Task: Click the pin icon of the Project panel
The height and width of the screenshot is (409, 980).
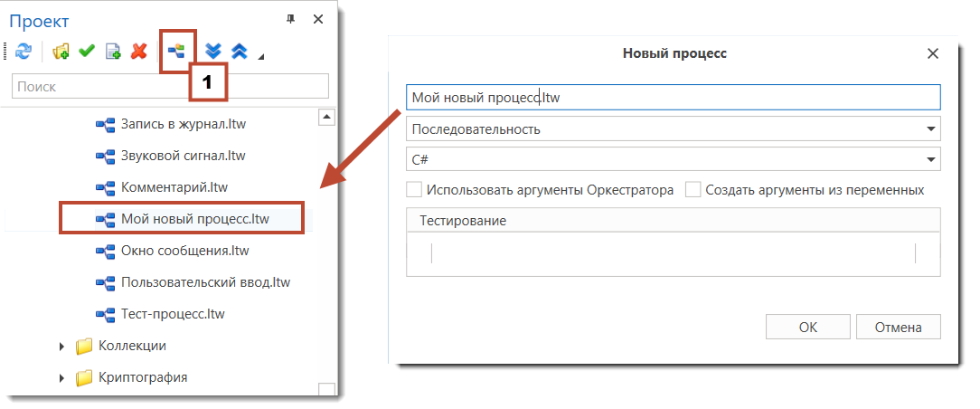Action: tap(290, 19)
